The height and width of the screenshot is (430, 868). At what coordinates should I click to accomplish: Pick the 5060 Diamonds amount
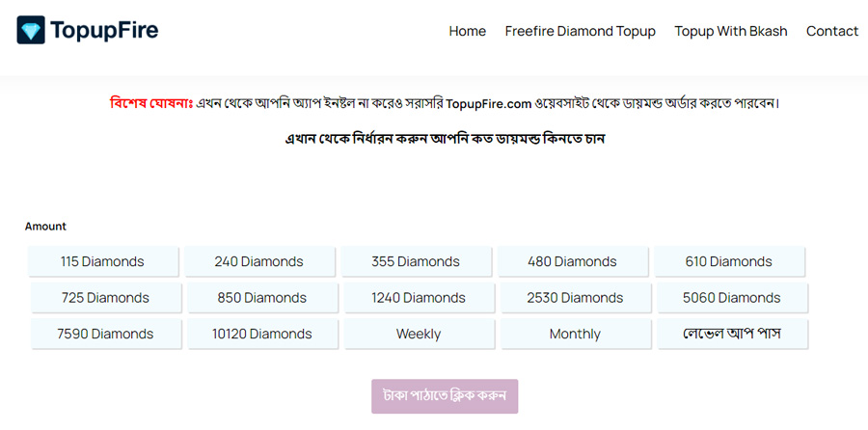(732, 298)
